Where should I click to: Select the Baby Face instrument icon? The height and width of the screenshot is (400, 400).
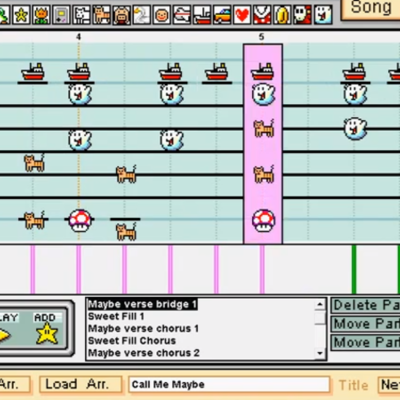pos(162,15)
